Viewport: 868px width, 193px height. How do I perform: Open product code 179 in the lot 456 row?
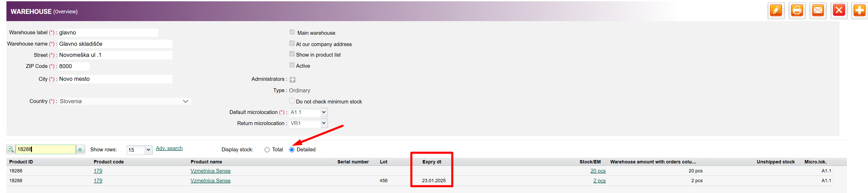[x=98, y=181]
